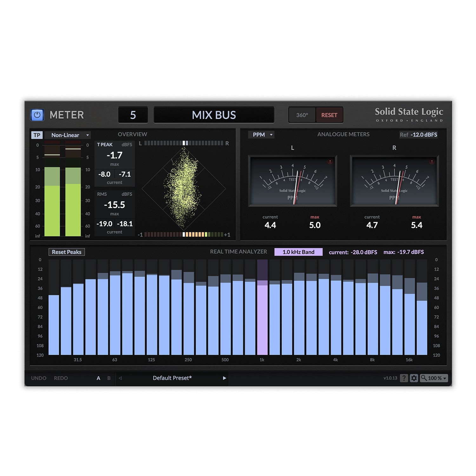The width and height of the screenshot is (476, 476).
Task: Click the 360° button
Action: (x=301, y=115)
